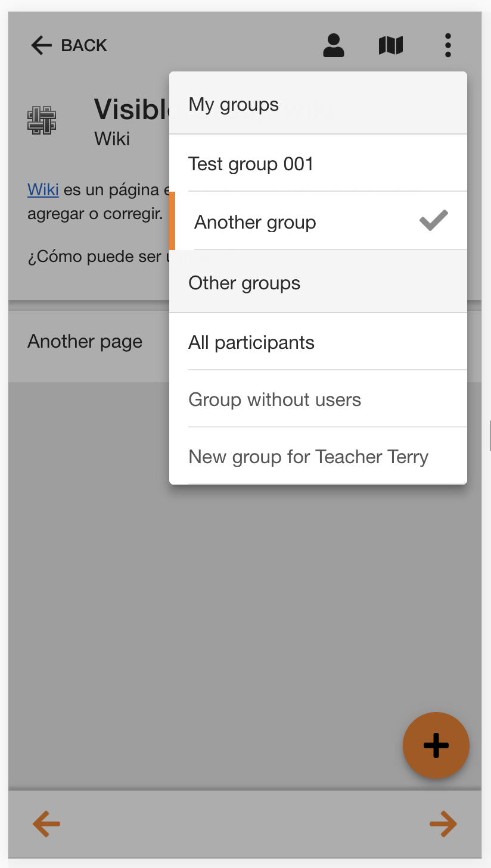This screenshot has width=491, height=868.
Task: Open the Another page entry
Action: pyautogui.click(x=85, y=341)
